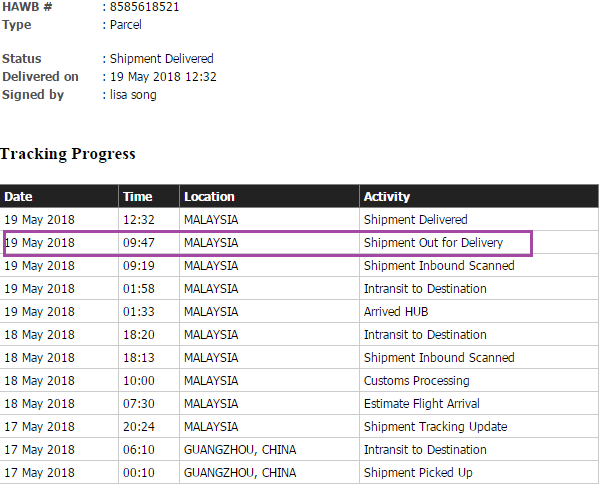The image size is (602, 495).
Task: Click the Delivered on date 19 May 2018 12:32
Action: (x=164, y=77)
